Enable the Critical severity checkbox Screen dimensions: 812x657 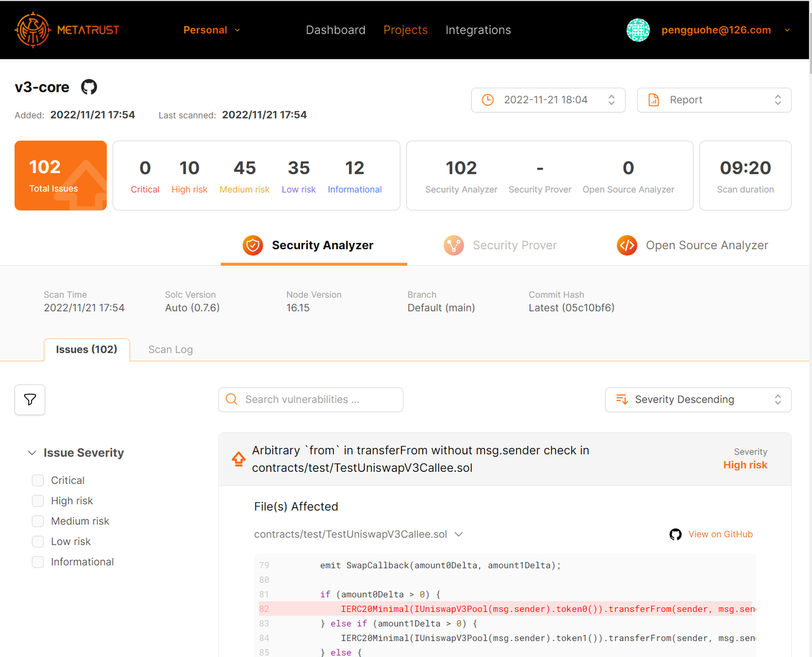[38, 481]
